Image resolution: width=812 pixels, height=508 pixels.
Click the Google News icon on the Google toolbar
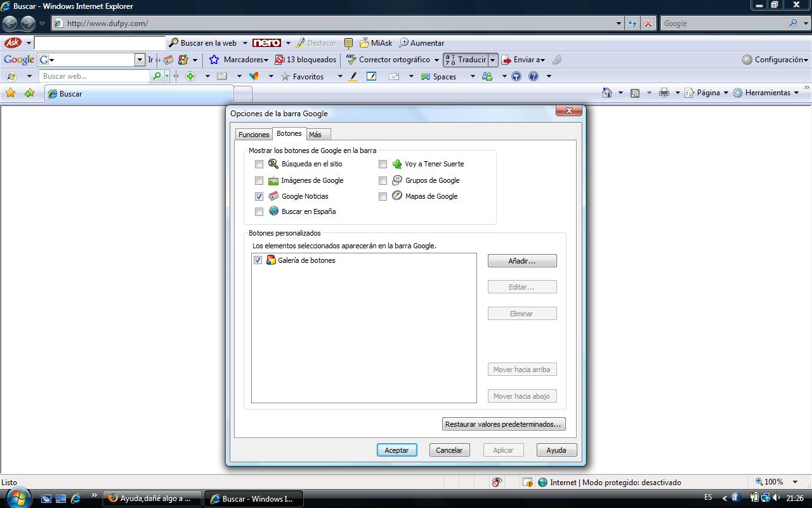pos(168,60)
